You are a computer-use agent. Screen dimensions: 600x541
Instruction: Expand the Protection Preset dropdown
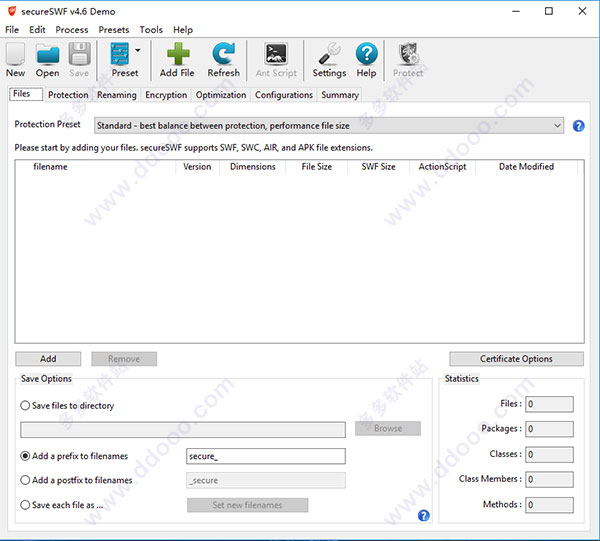pyautogui.click(x=557, y=126)
